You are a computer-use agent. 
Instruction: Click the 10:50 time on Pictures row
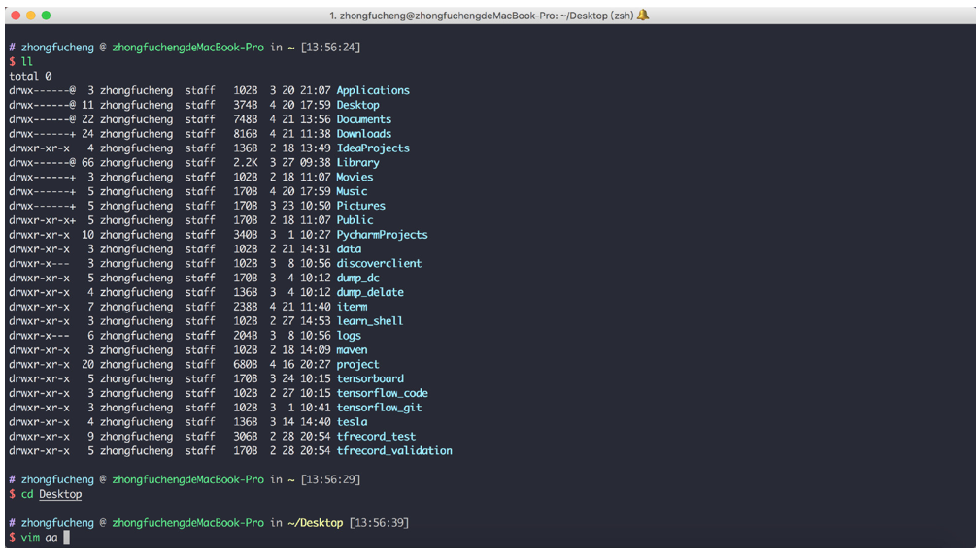316,206
